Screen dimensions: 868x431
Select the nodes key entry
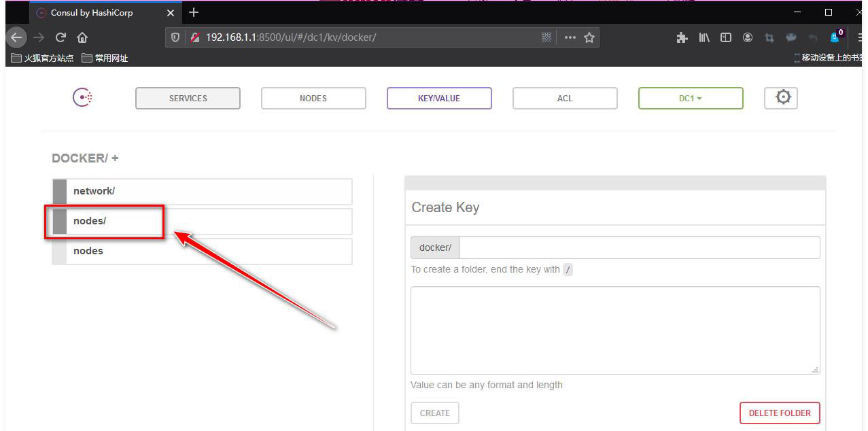(202, 251)
